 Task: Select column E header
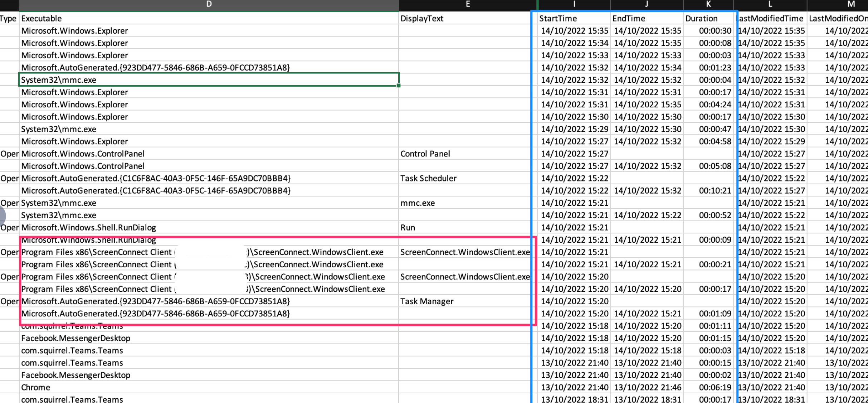(467, 4)
